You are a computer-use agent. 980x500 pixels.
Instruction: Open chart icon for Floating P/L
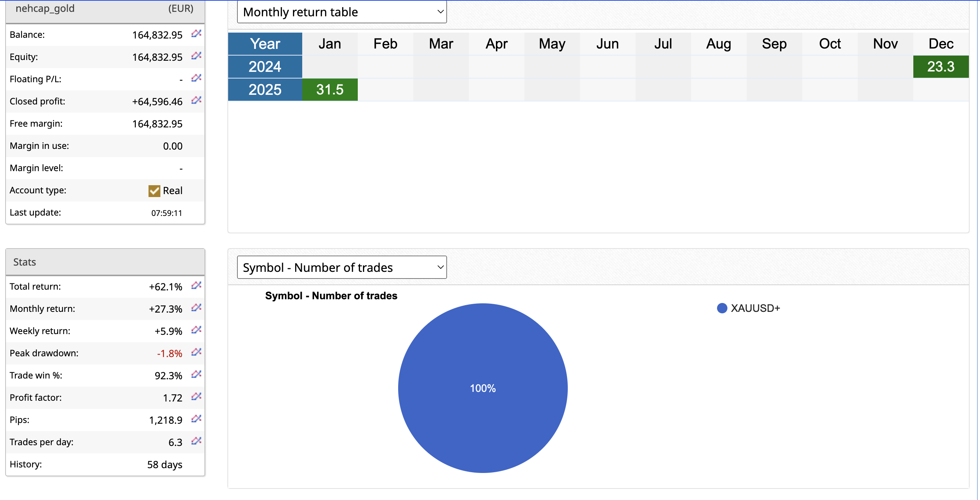coord(196,79)
